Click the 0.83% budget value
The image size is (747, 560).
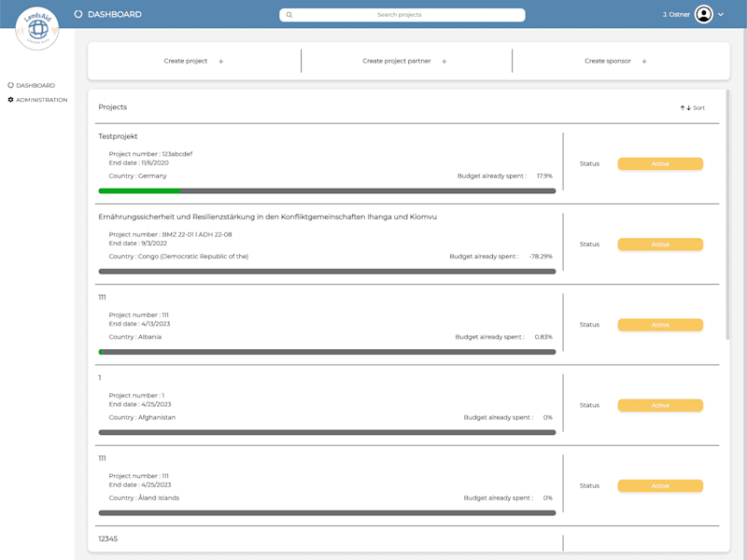click(x=543, y=337)
